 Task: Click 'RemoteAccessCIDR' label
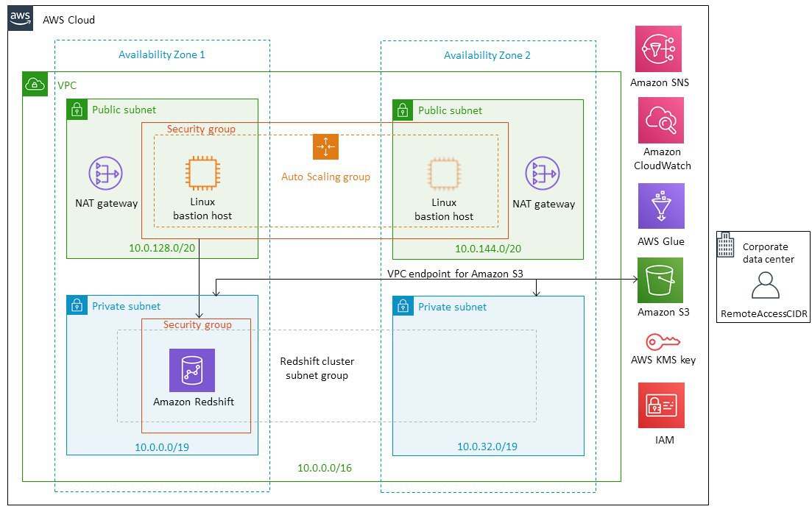point(764,313)
